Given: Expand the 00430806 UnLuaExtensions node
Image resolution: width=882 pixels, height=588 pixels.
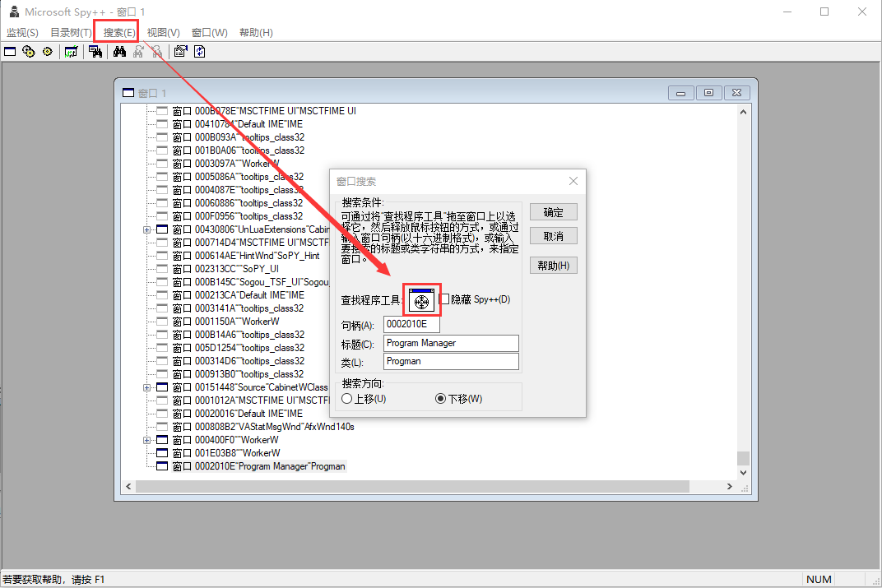Looking at the screenshot, I should coord(146,229).
